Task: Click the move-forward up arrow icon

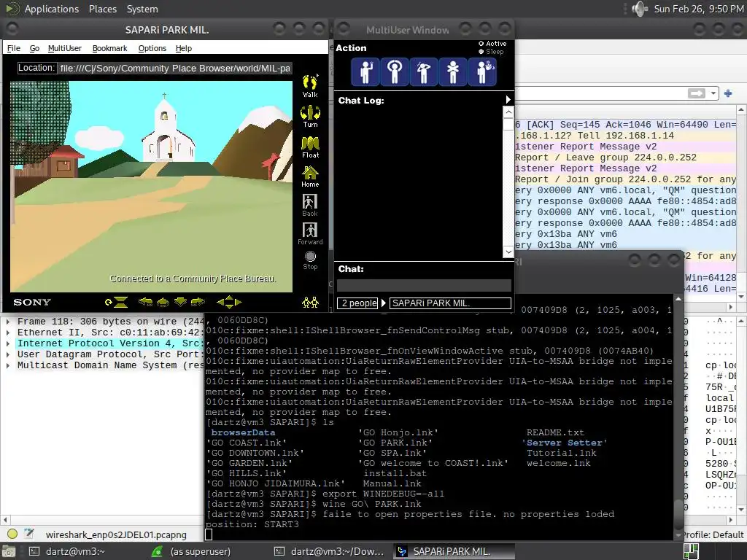Action: pyautogui.click(x=163, y=302)
